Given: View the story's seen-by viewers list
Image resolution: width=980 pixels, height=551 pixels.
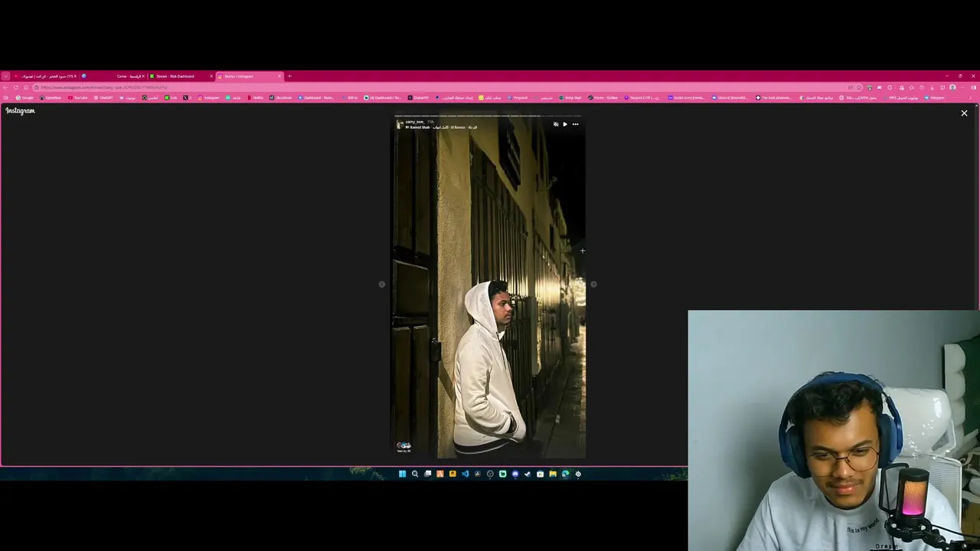Looking at the screenshot, I should pos(403,447).
